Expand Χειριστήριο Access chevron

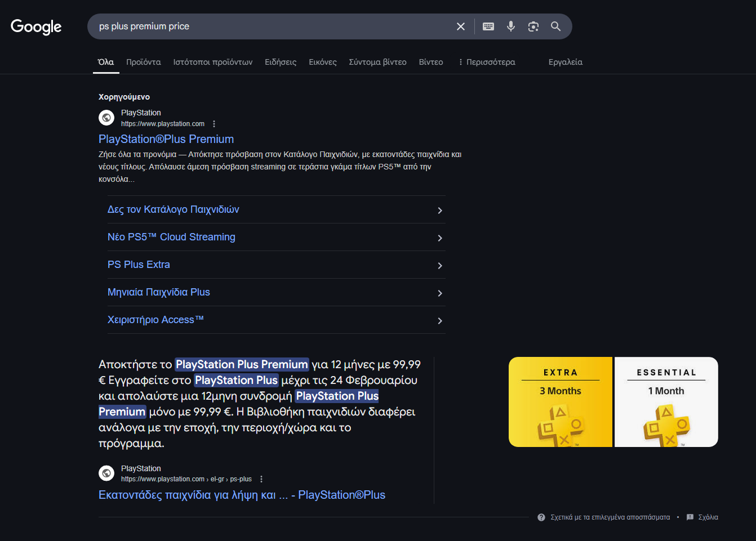tap(440, 321)
